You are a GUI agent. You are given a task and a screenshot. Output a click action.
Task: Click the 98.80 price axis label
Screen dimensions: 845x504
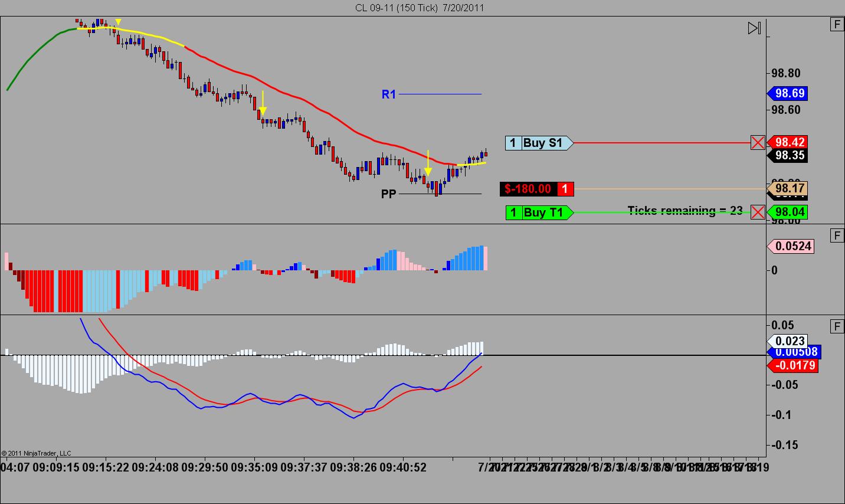coord(786,73)
